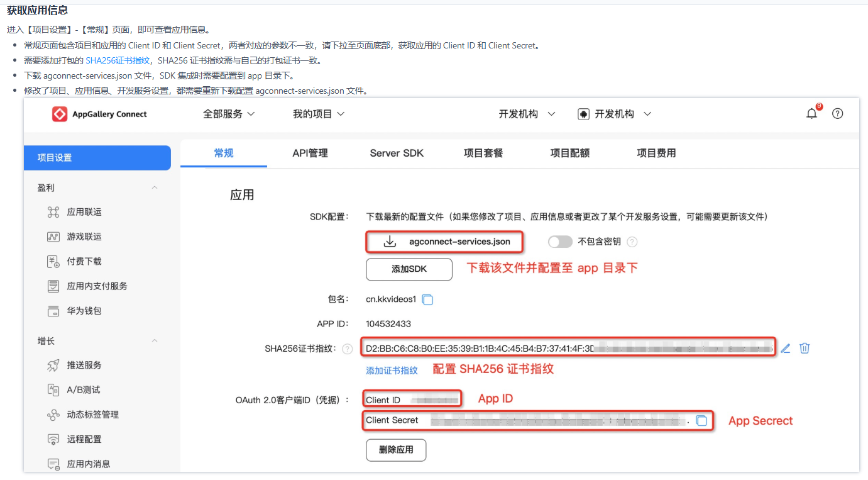Click the 删除应用 button
Image resolution: width=868 pixels, height=480 pixels.
(x=396, y=450)
